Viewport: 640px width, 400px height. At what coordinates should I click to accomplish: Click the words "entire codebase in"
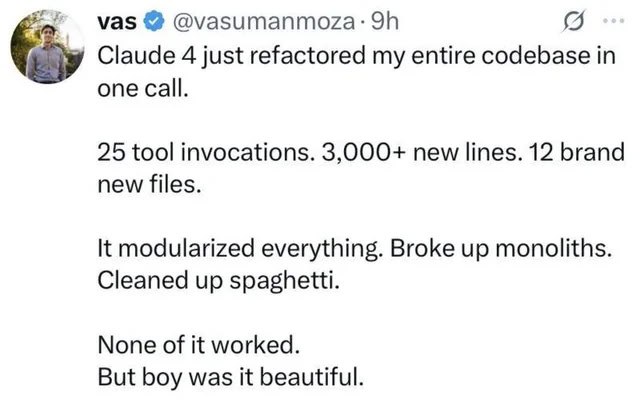[513, 56]
